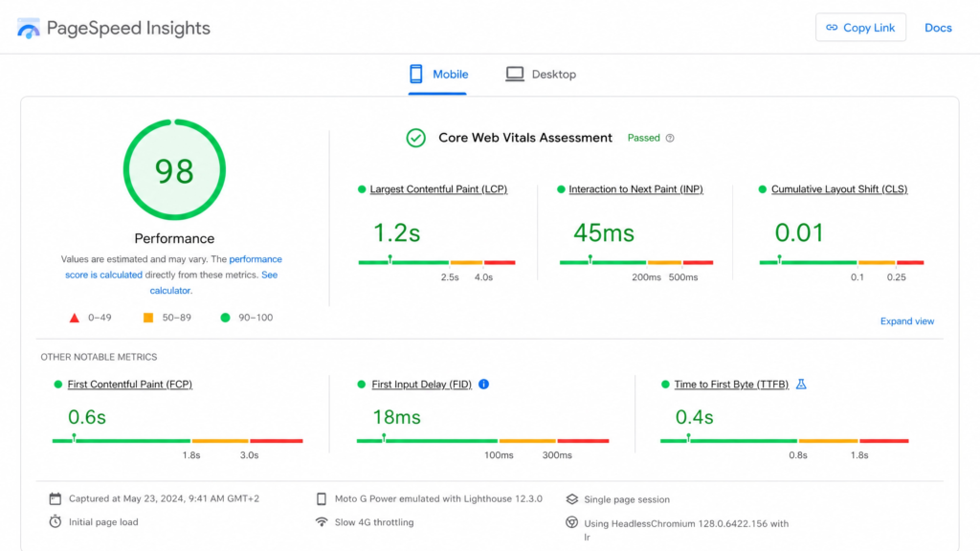
Task: Click the PageSpeed Insights logo icon
Action: click(28, 28)
